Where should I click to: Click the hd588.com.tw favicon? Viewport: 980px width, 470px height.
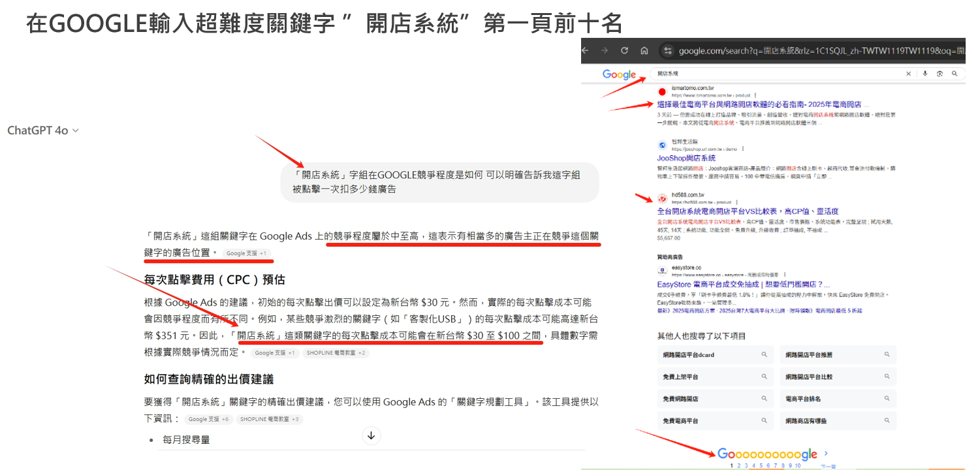click(661, 198)
